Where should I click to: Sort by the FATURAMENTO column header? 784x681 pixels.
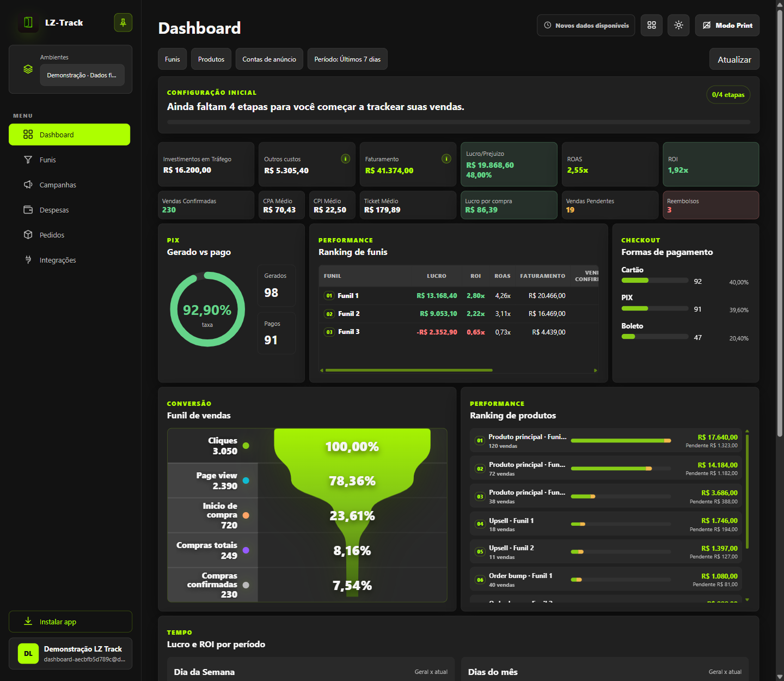[x=542, y=276]
